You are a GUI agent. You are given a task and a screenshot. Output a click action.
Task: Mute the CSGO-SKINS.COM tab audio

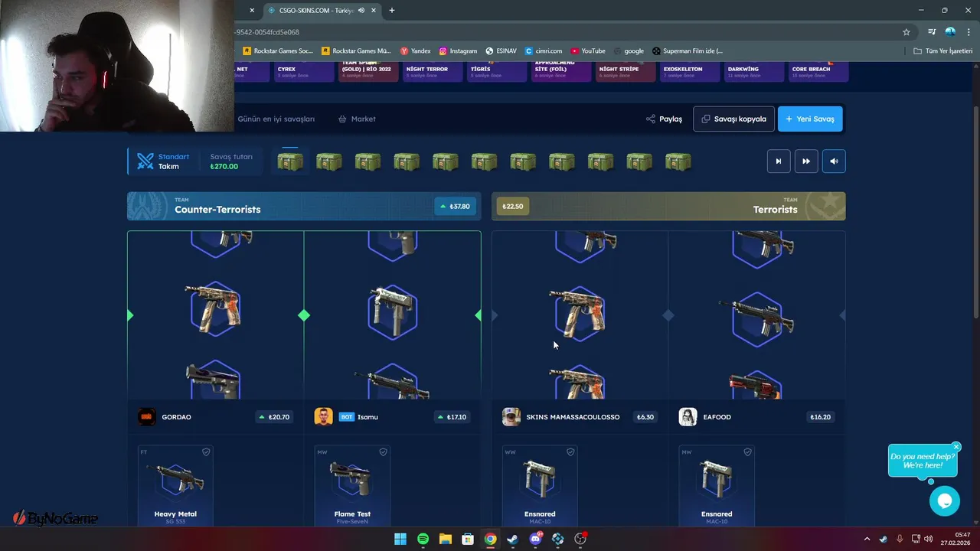(361, 11)
